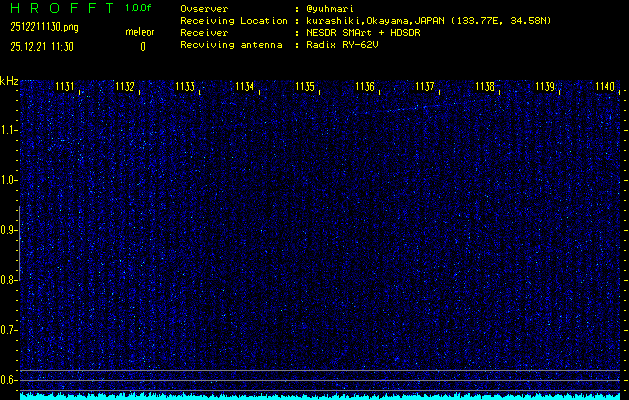Click the 0.8 frequency axis label

[x=9, y=280]
